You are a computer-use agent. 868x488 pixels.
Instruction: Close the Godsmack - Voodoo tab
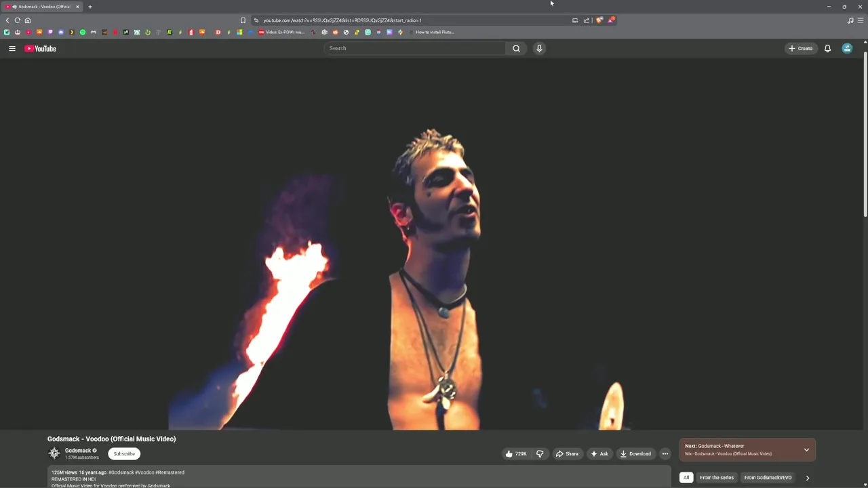(x=77, y=7)
